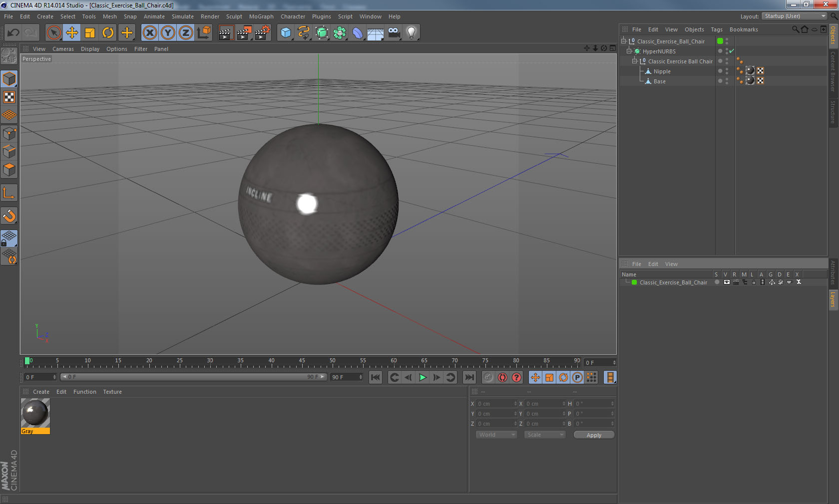Add floor environment object icon
The image size is (839, 504).
coord(376,33)
